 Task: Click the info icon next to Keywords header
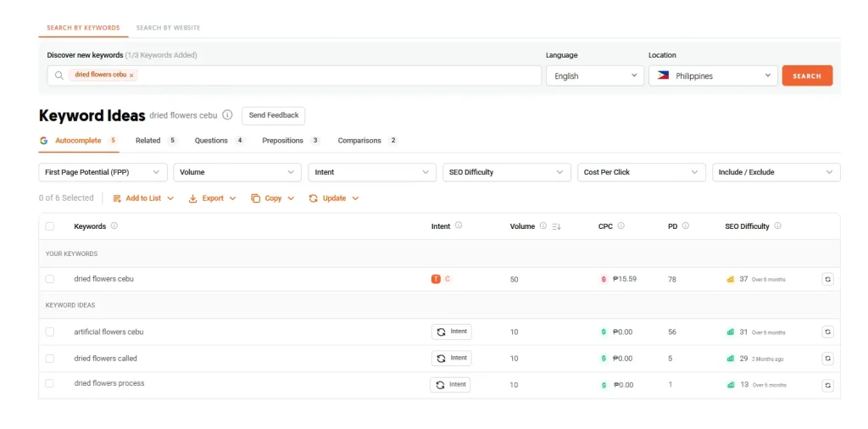114,226
